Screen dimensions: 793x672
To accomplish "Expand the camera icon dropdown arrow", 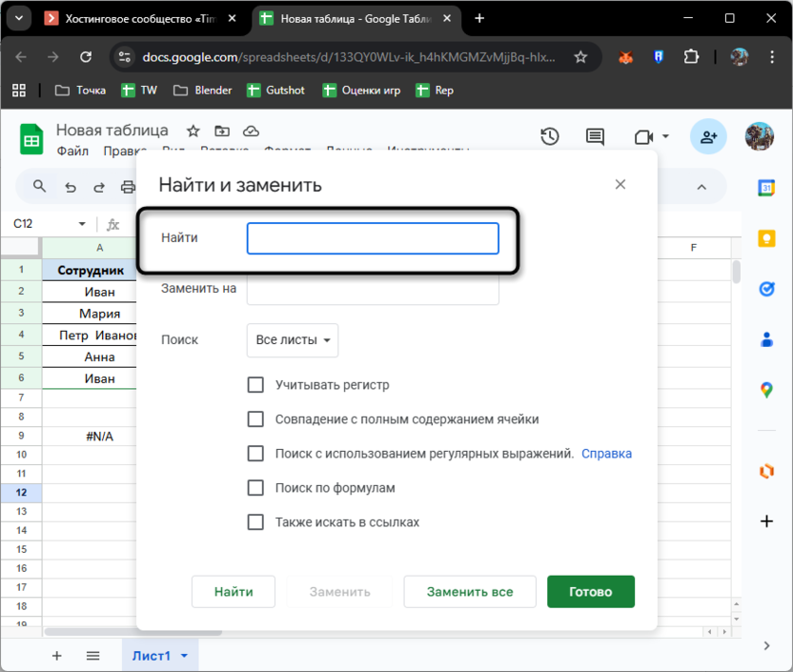I will pos(664,136).
